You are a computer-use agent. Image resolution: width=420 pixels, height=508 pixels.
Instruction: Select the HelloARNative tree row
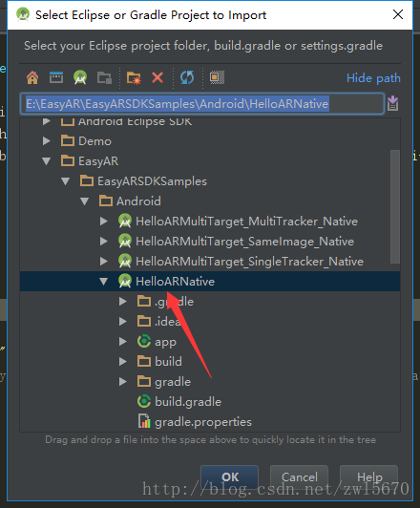point(210,281)
